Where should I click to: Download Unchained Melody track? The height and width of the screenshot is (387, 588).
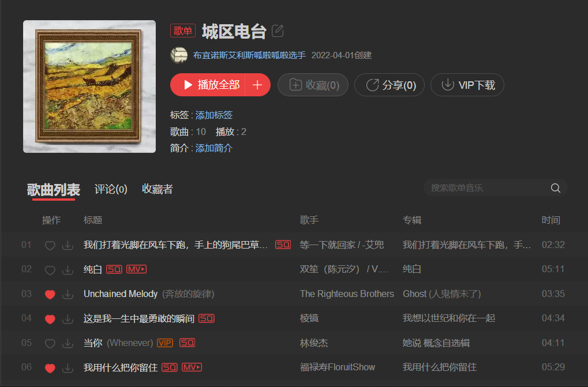(x=68, y=294)
